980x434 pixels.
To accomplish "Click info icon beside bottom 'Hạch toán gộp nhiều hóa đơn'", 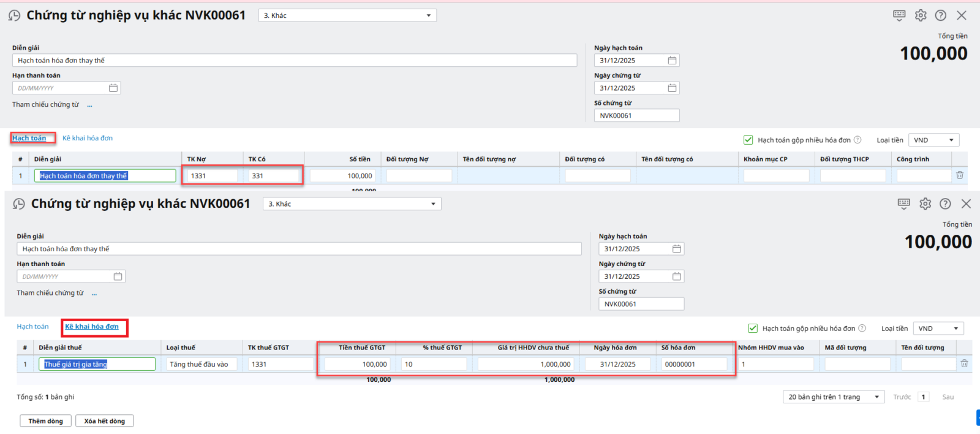I will [862, 329].
